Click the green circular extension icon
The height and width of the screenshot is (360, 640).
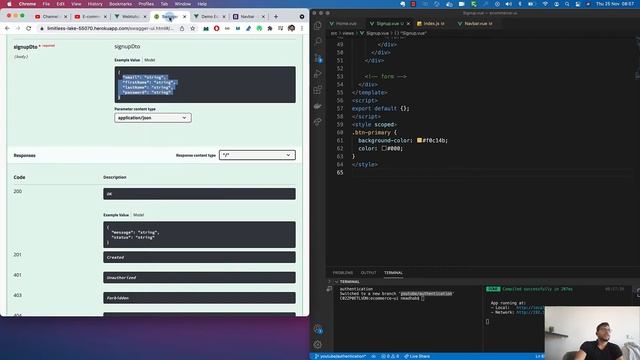pyautogui.click(x=259, y=28)
